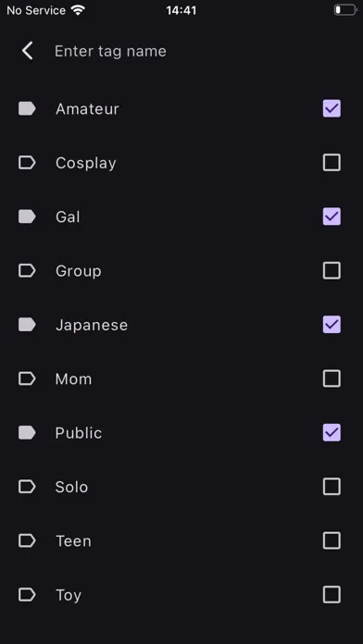Viewport: 363px width, 644px height.
Task: Uncheck the Amateur checkbox
Action: (332, 109)
